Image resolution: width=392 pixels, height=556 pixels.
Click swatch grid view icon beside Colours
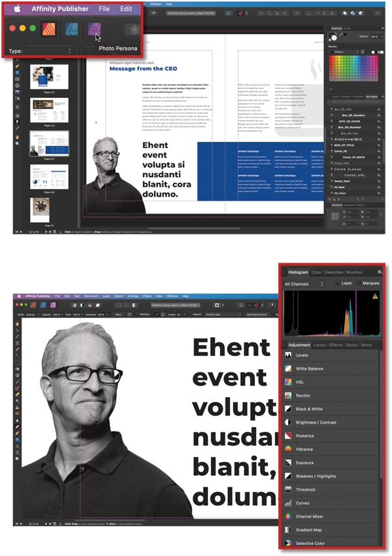point(363,52)
